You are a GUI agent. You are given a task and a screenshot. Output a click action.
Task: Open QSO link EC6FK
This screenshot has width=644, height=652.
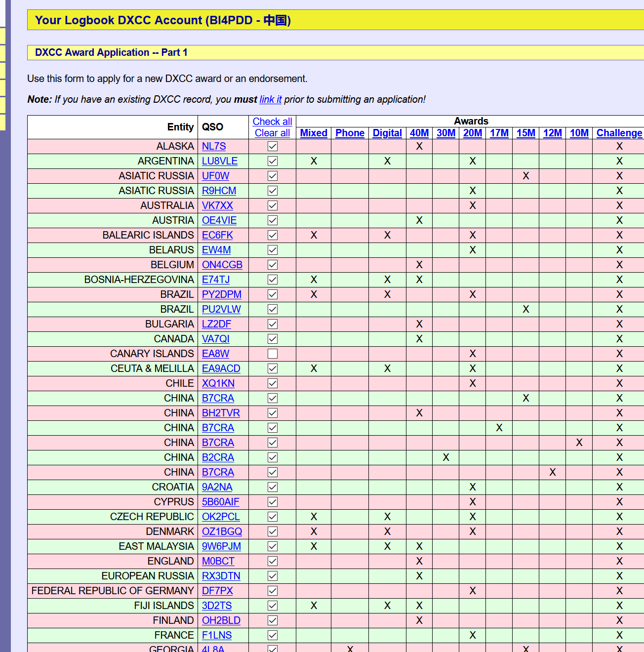[x=217, y=235]
